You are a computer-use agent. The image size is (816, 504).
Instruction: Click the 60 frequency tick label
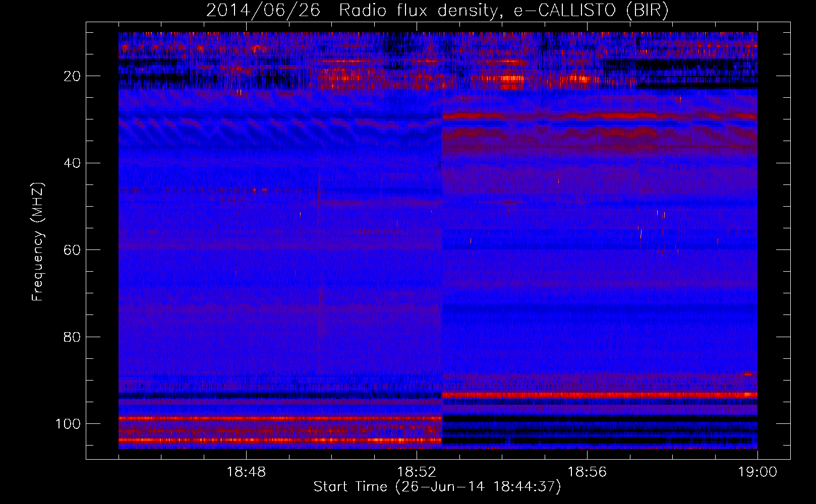coord(72,250)
